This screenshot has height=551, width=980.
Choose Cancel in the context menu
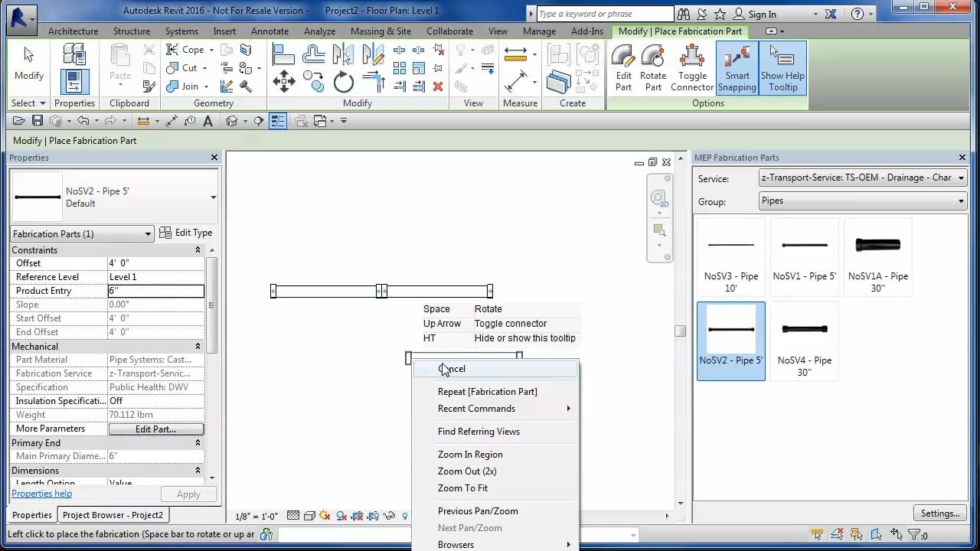[495, 369]
